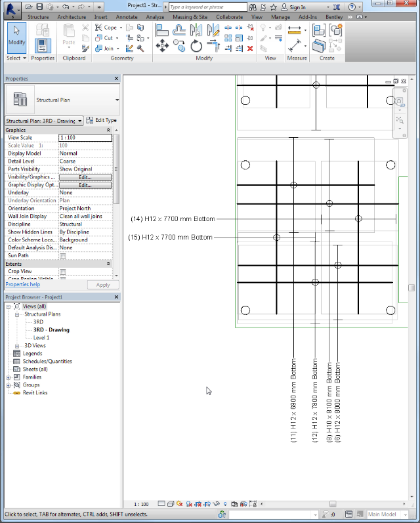The image size is (420, 523).
Task: Click the Edit Type button
Action: coord(102,120)
